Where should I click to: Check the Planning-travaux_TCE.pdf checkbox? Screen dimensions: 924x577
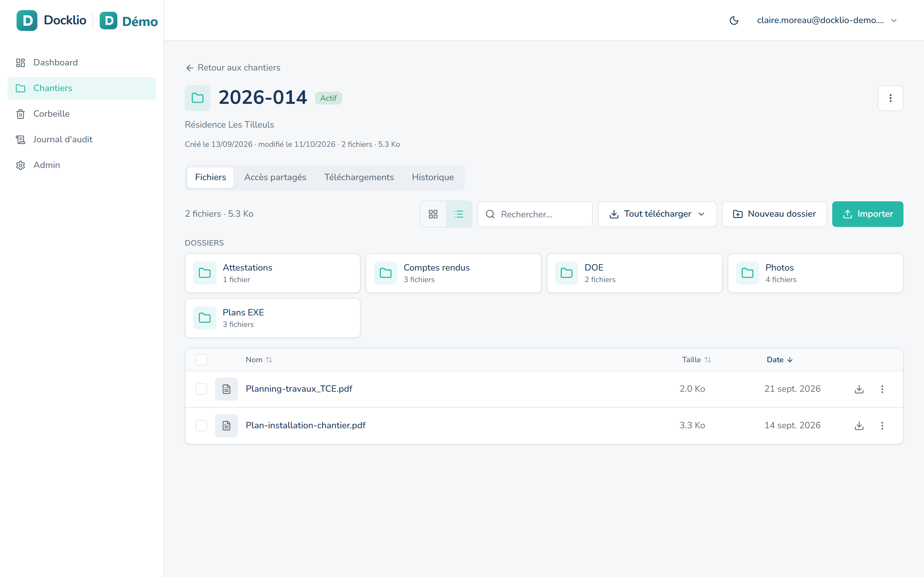(x=201, y=389)
